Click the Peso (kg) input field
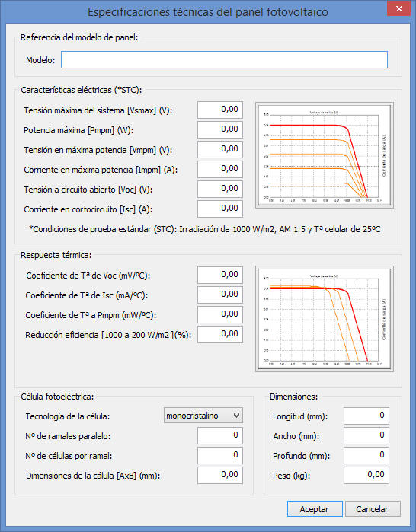Image resolution: width=416 pixels, height=532 pixels. [x=366, y=475]
